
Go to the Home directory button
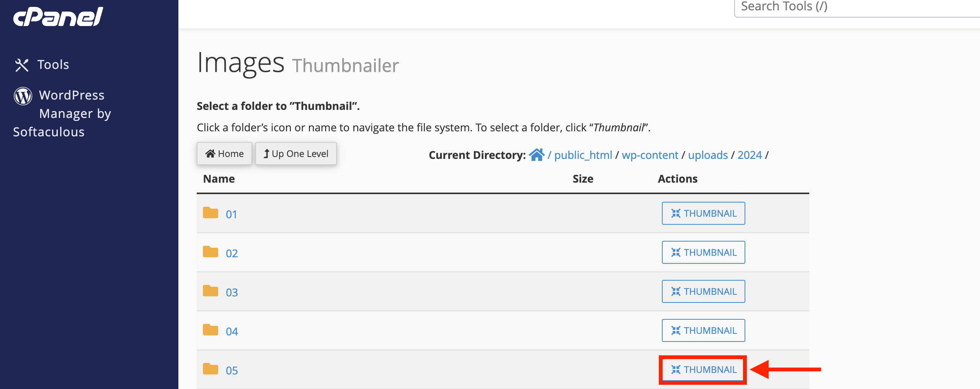(x=224, y=154)
